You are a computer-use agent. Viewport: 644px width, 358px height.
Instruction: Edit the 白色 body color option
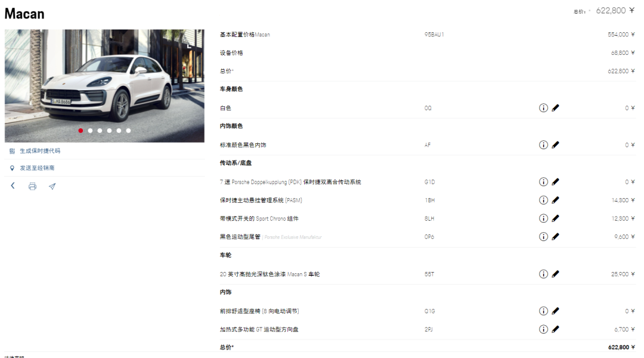[555, 108]
